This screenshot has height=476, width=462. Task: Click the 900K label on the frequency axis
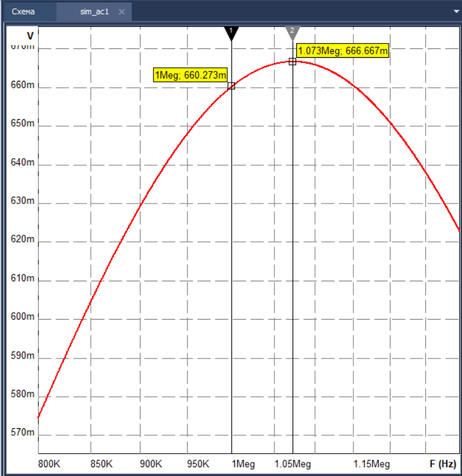(152, 464)
